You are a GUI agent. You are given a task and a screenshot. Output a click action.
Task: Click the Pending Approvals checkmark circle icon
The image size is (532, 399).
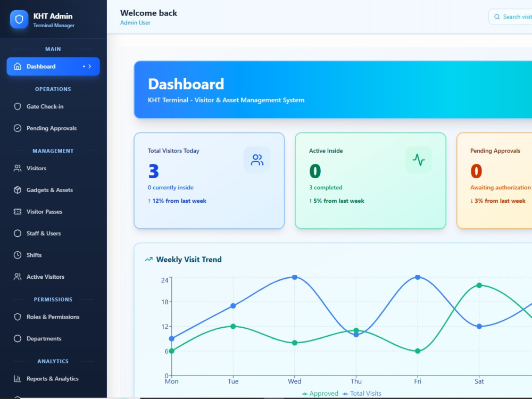(18, 128)
